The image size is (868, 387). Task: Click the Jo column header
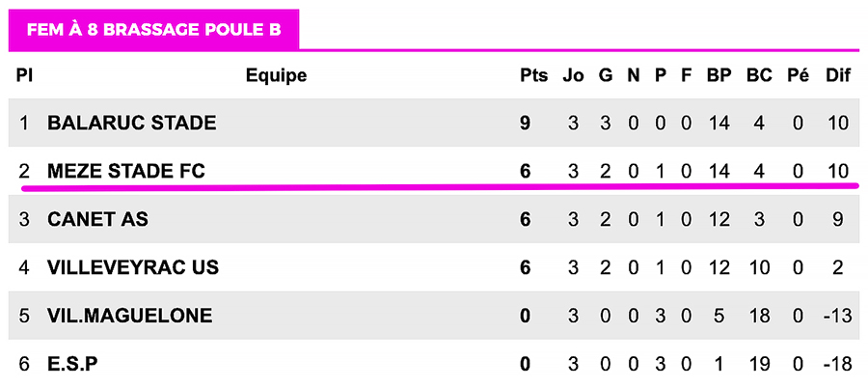[574, 75]
